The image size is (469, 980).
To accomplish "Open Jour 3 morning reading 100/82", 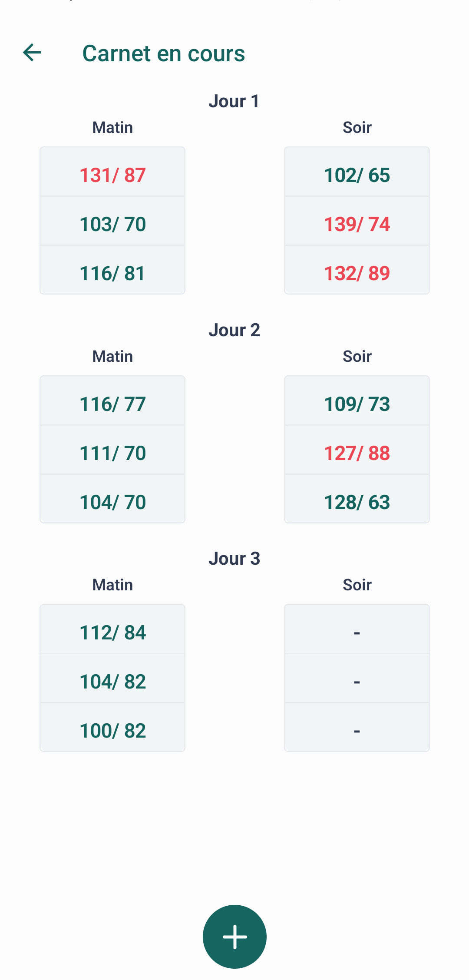I will (x=112, y=727).
